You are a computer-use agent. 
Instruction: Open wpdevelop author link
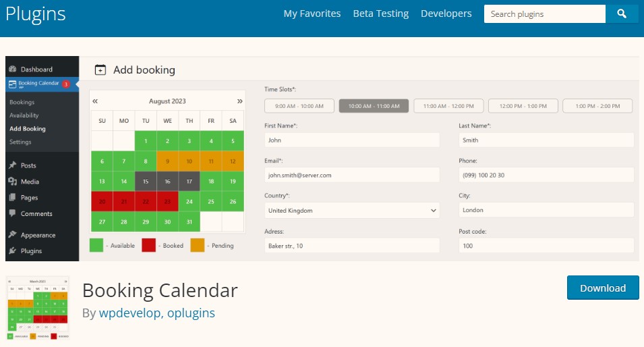pos(131,313)
